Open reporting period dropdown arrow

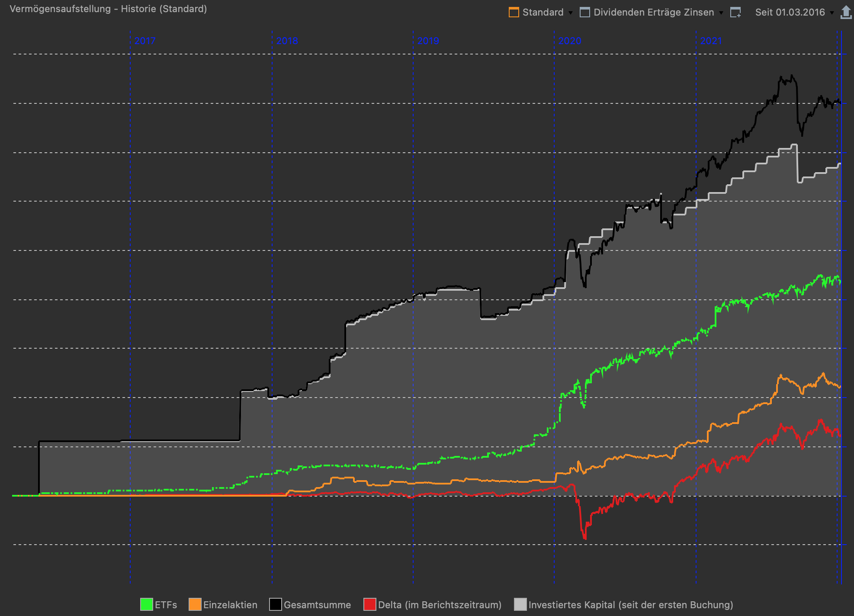click(x=832, y=13)
